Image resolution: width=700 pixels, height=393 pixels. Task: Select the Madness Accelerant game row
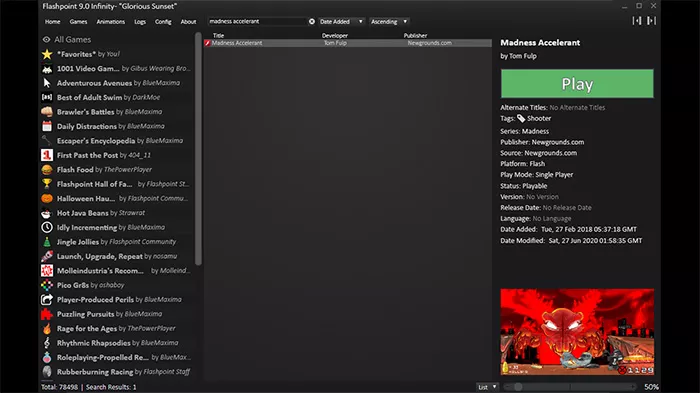pos(348,43)
